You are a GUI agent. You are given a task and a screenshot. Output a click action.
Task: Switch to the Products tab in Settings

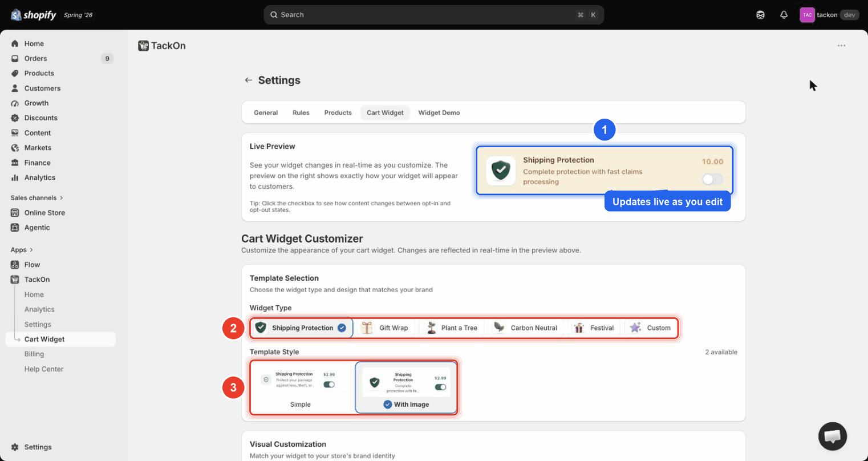338,113
